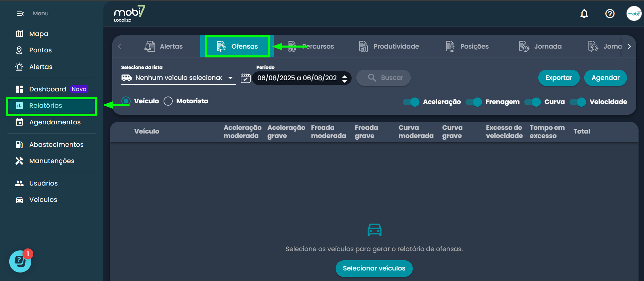
Task: Disable the Frenagem toggle
Action: [x=474, y=102]
